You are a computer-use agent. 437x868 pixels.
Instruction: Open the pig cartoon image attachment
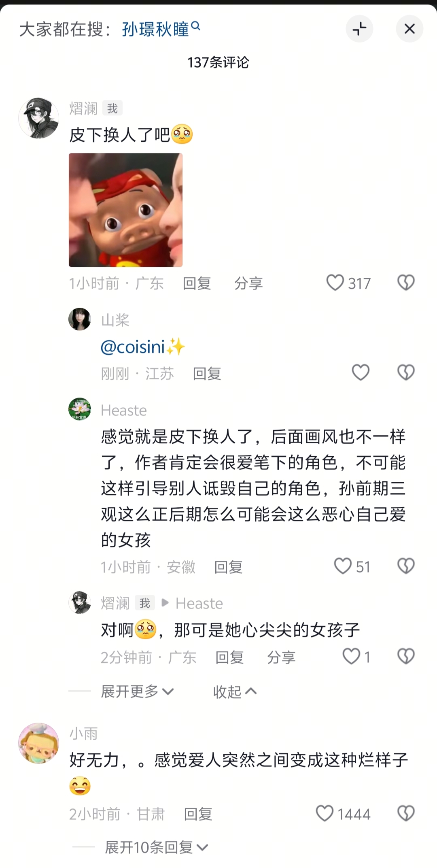125,210
